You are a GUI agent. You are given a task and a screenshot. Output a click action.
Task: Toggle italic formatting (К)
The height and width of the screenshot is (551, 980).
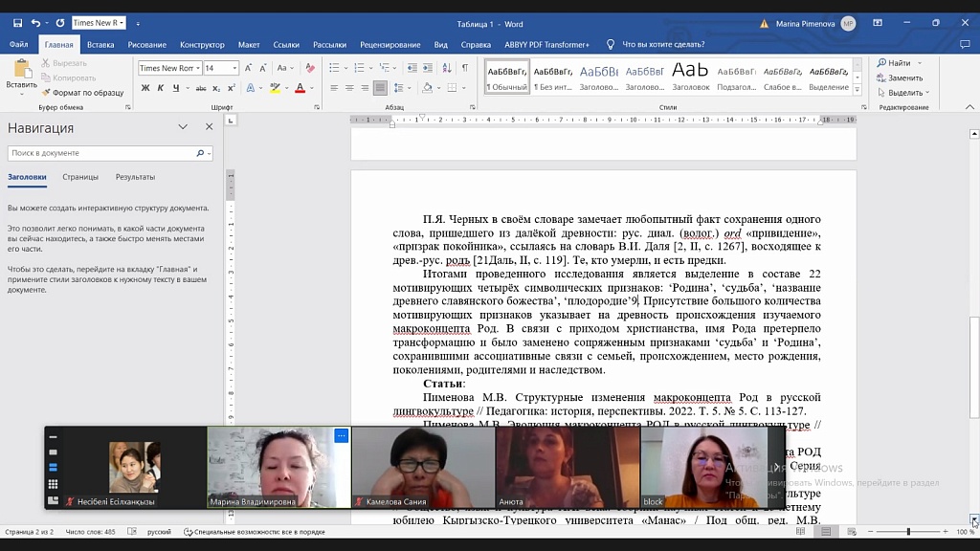pos(161,88)
